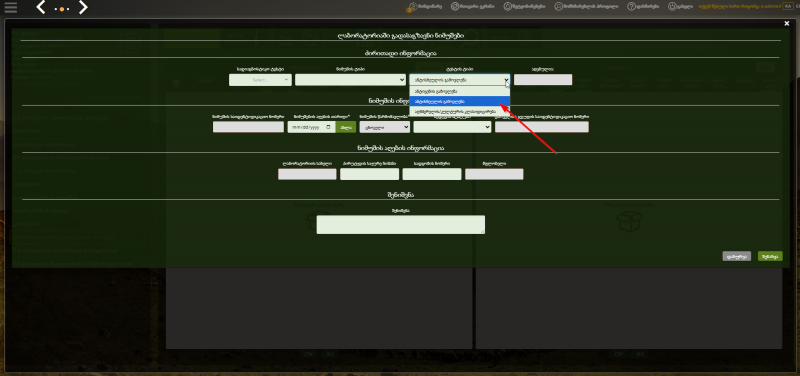Open the calendar picker icon in date field
Image resolution: width=800 pixels, height=376 pixels.
coord(329,127)
